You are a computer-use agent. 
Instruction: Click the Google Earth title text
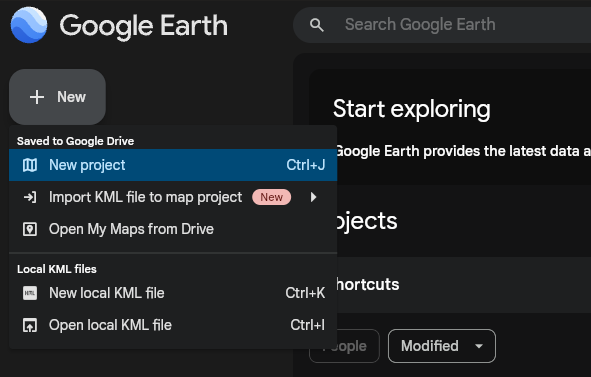pos(144,26)
